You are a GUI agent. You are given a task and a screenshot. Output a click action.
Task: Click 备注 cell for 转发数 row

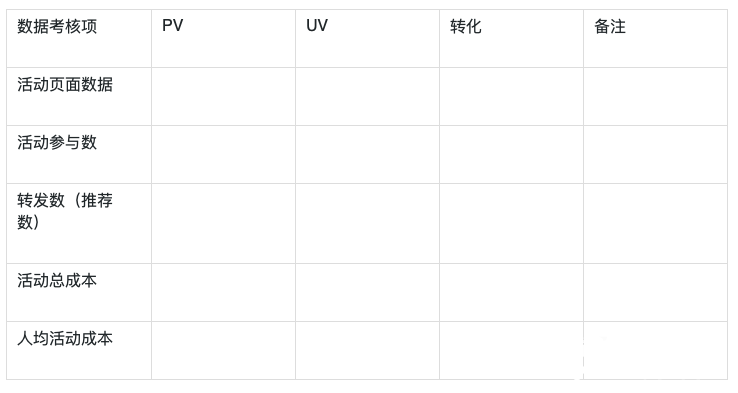tap(656, 224)
